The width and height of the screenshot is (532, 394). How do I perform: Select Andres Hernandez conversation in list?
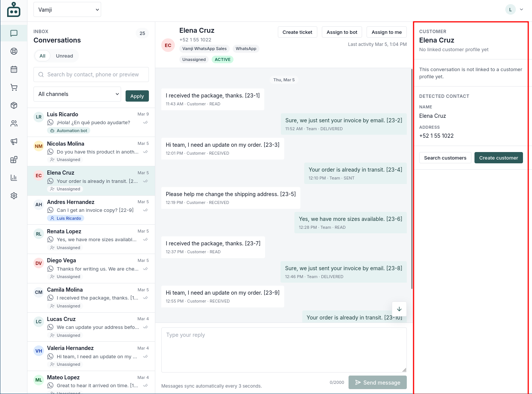(x=91, y=210)
